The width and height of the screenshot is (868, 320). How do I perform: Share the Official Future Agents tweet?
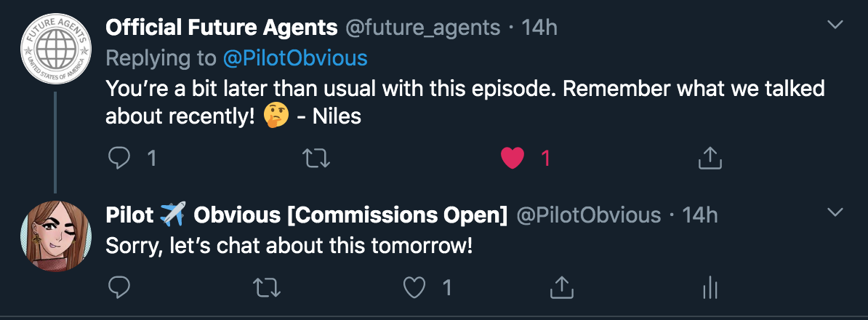710,158
